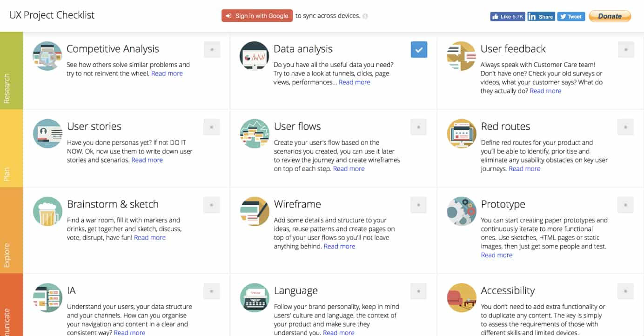Open Read more under Brainstorm & sketch
The width and height of the screenshot is (644, 336).
click(150, 238)
